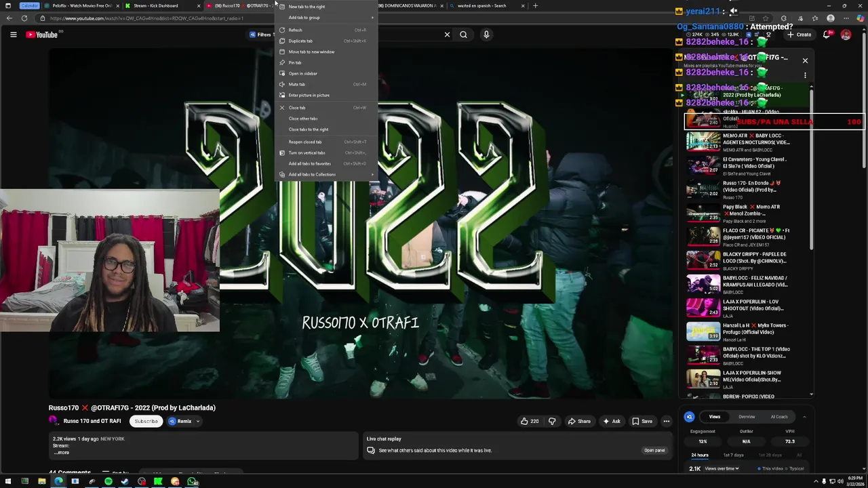Switch to Stream - Kick Dashboard tab
The width and height of the screenshot is (868, 488).
pyautogui.click(x=161, y=5)
